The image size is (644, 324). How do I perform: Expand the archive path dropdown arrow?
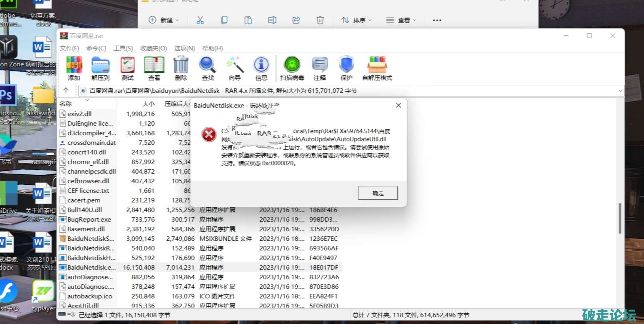click(620, 91)
